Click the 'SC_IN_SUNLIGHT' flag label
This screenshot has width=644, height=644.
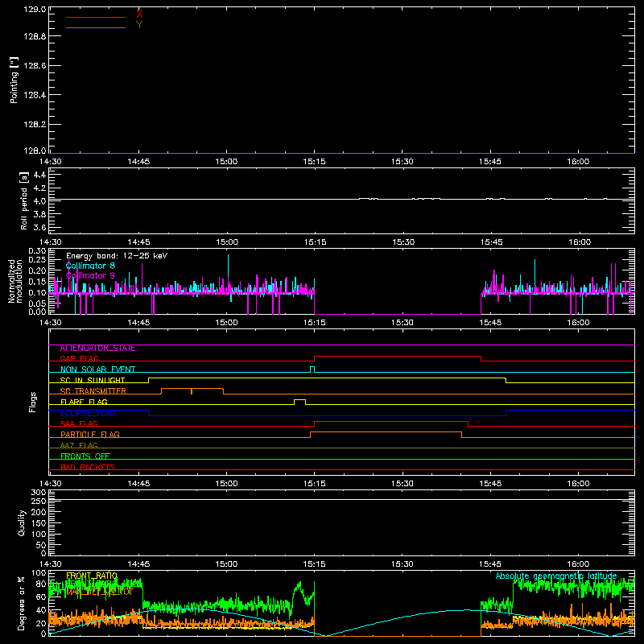tap(93, 380)
